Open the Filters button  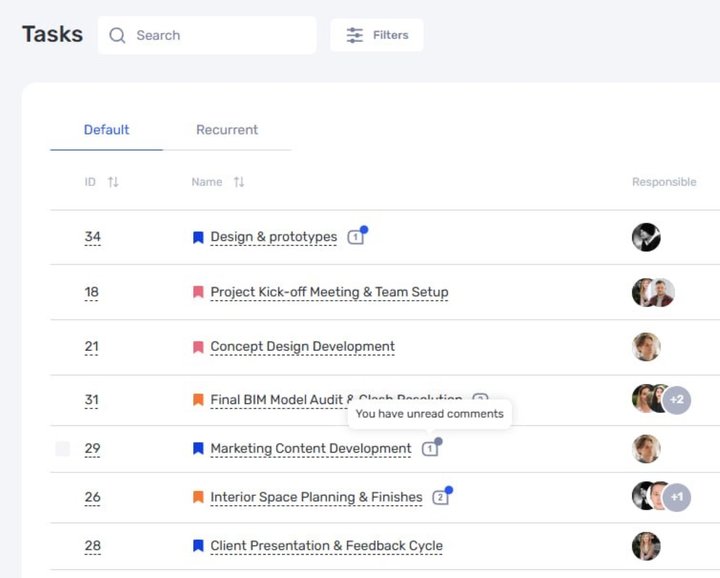click(377, 35)
